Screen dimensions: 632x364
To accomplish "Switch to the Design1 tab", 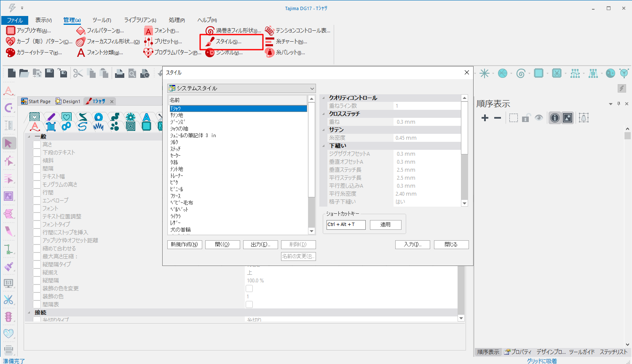I will tap(68, 101).
